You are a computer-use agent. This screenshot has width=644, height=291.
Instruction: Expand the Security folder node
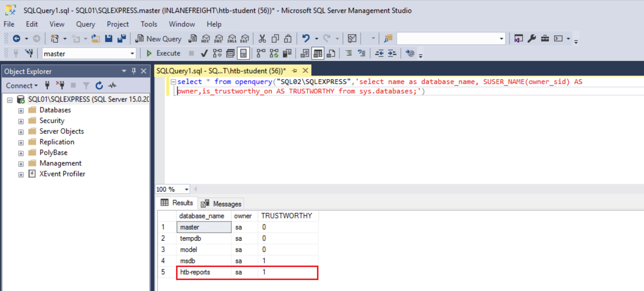[x=21, y=121]
